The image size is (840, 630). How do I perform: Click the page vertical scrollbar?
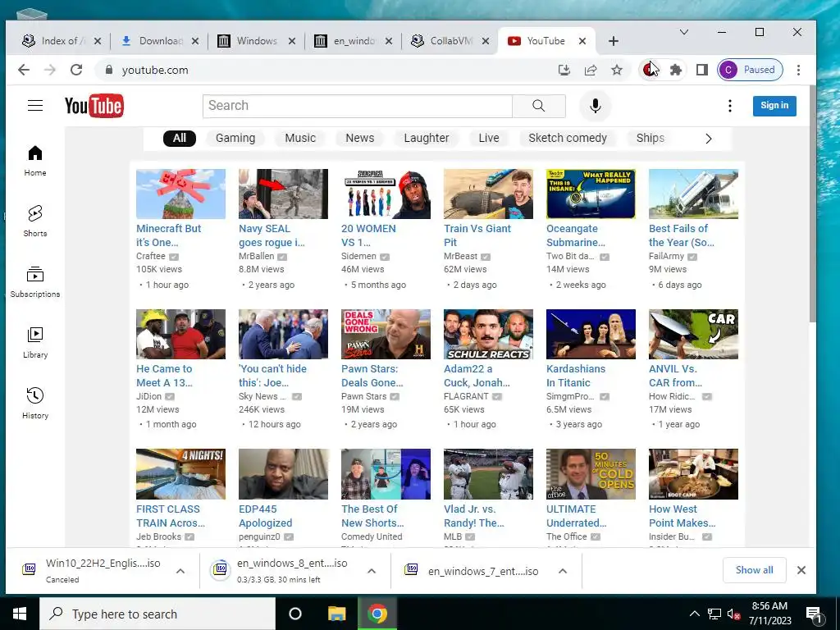pos(812,203)
